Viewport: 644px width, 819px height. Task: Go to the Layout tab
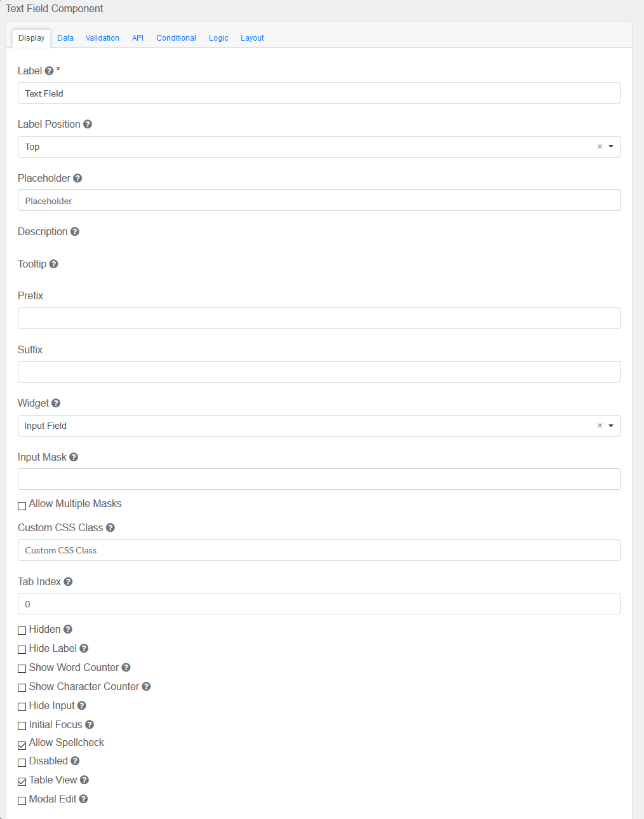click(x=252, y=38)
